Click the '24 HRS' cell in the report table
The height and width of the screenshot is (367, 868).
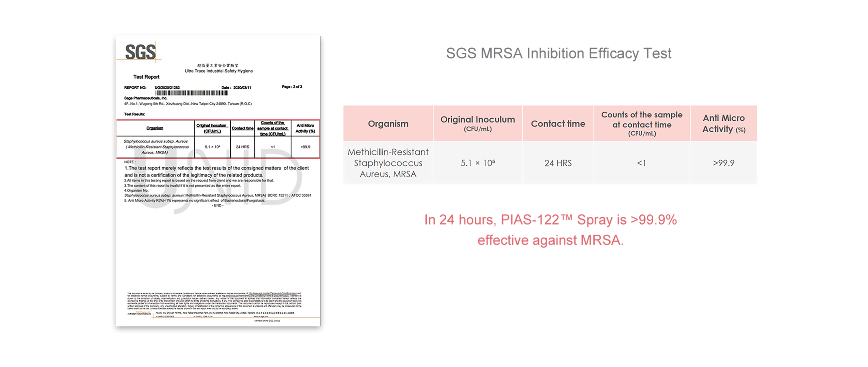click(243, 147)
